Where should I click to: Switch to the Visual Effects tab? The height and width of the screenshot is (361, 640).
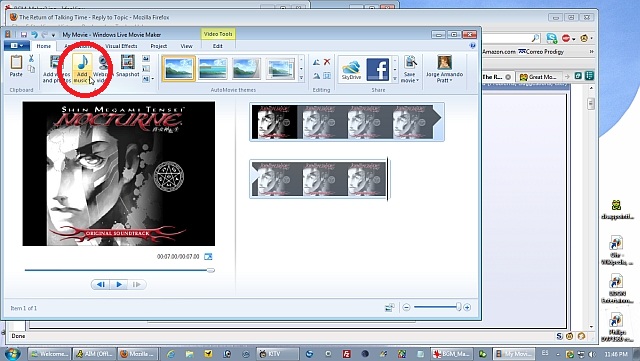(121, 46)
